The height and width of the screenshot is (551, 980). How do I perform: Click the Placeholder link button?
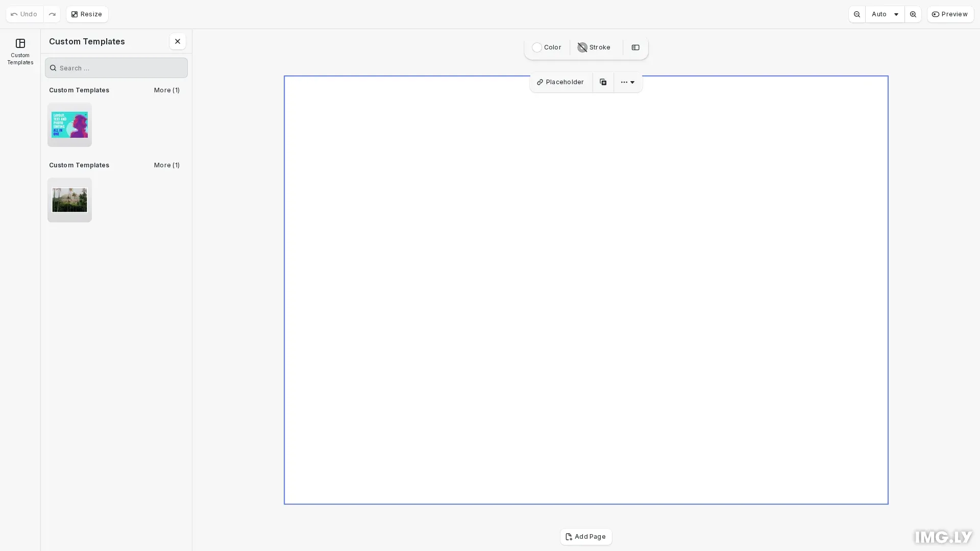[560, 82]
